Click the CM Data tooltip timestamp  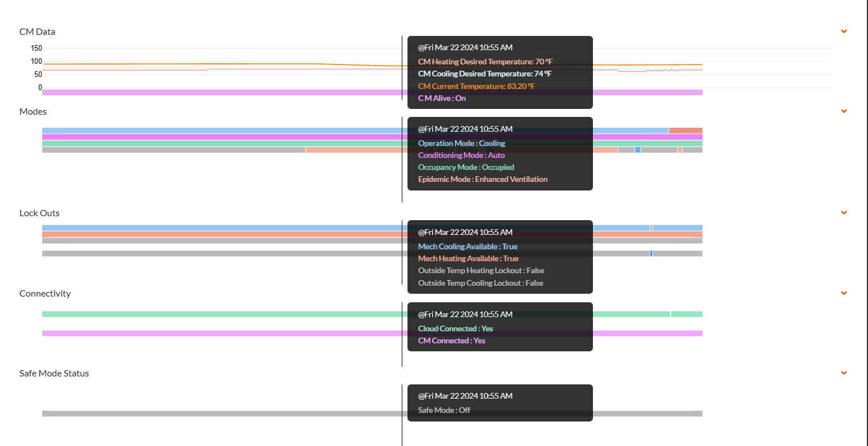(x=465, y=47)
